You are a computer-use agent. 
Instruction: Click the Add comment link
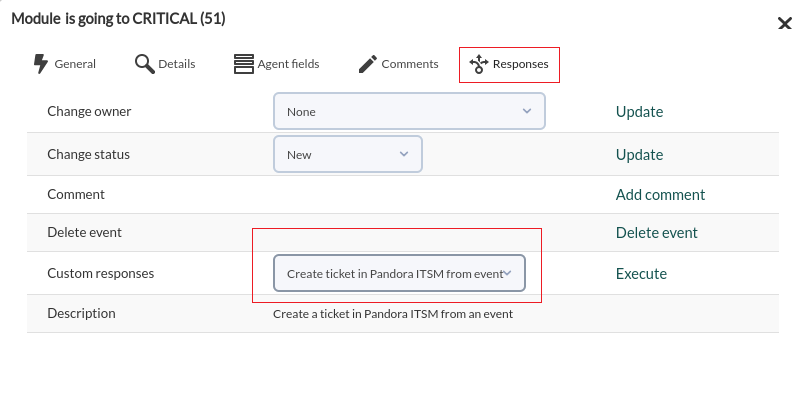tap(660, 194)
